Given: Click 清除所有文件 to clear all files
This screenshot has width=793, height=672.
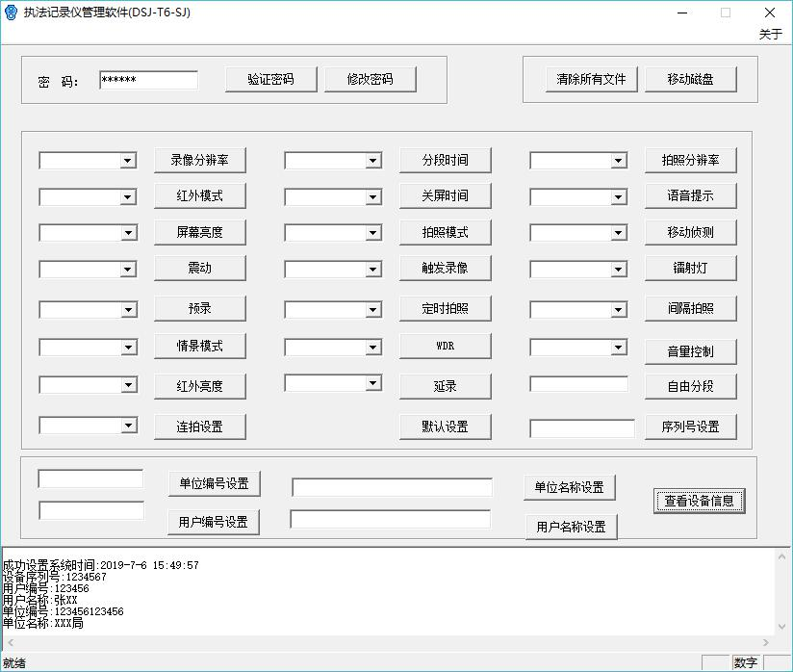Looking at the screenshot, I should coord(591,79).
